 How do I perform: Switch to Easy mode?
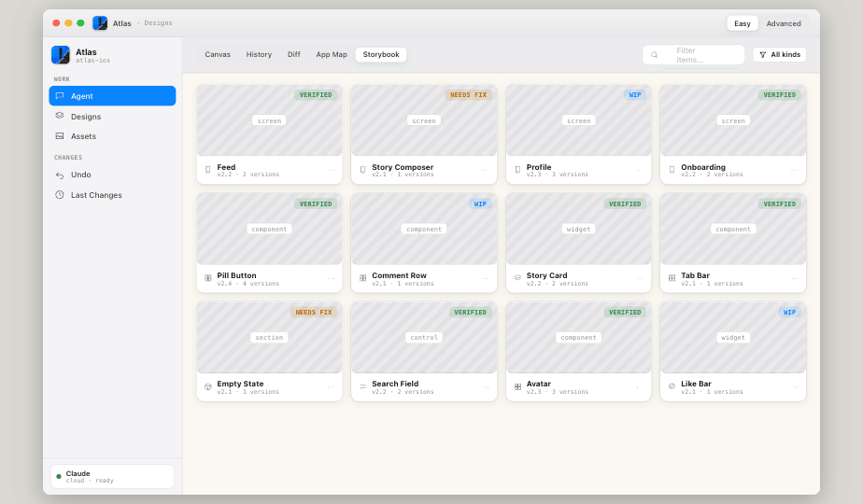coord(742,23)
